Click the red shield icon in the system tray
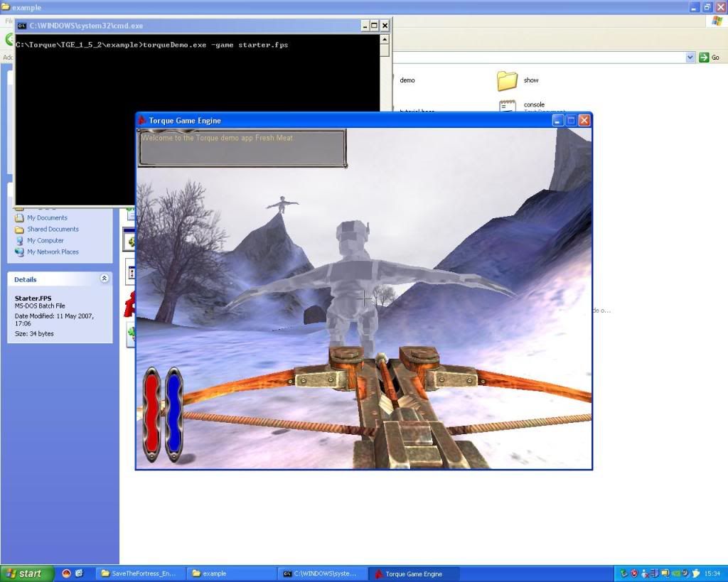 [634, 573]
